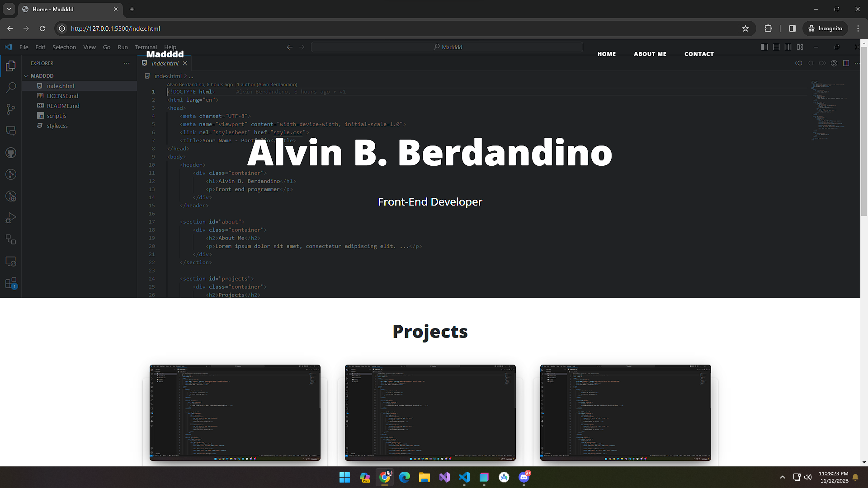Open a new tab with the plus button

pyautogui.click(x=132, y=9)
